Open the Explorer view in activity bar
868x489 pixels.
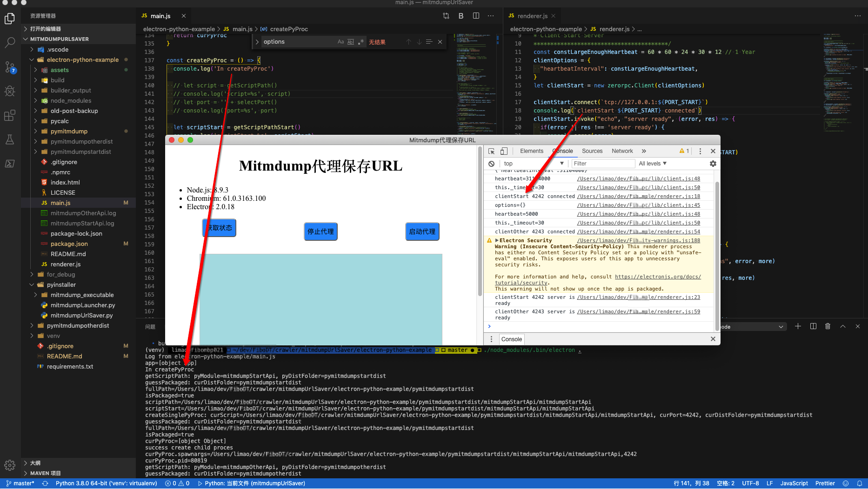(x=10, y=19)
